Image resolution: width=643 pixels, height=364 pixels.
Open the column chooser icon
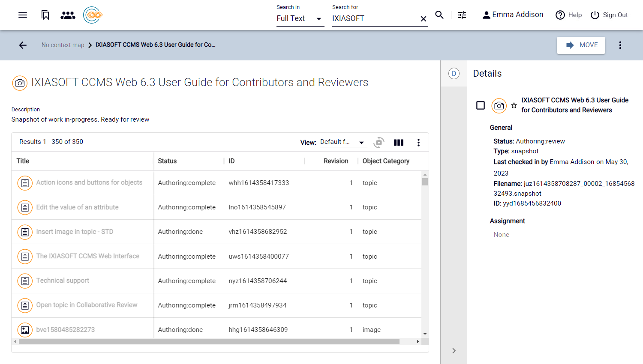[x=399, y=143]
